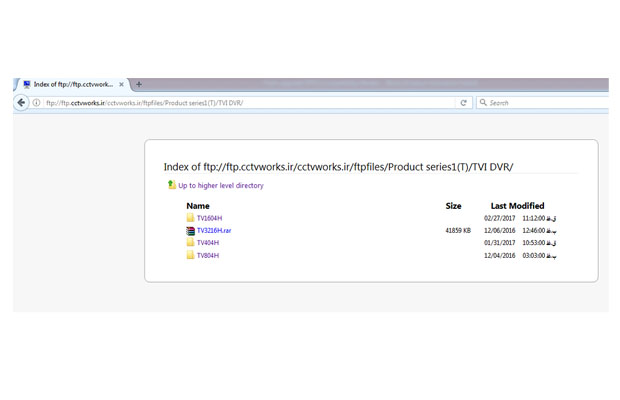Focus the Search input field

[x=548, y=103]
